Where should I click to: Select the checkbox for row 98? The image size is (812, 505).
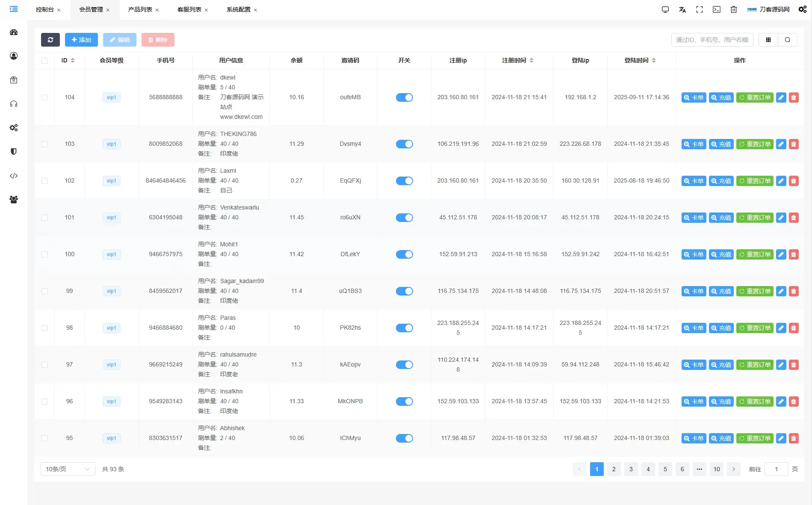(x=44, y=328)
